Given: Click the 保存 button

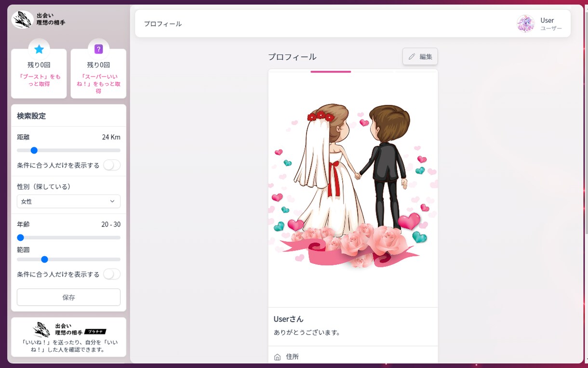Looking at the screenshot, I should [68, 297].
